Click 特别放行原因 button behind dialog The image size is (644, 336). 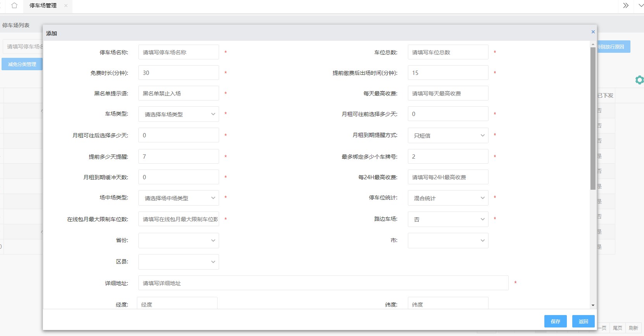click(x=613, y=47)
